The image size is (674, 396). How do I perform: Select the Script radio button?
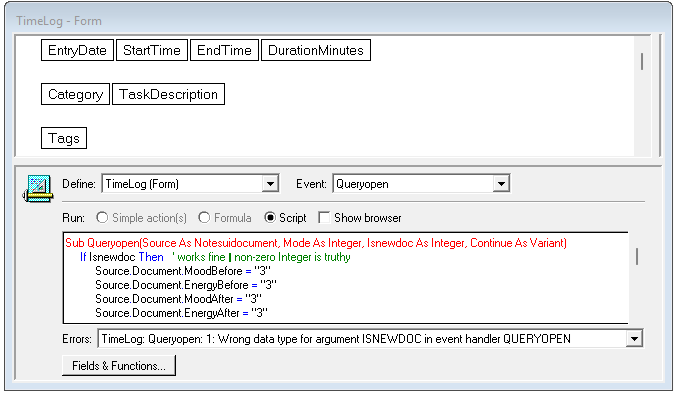[x=270, y=218]
